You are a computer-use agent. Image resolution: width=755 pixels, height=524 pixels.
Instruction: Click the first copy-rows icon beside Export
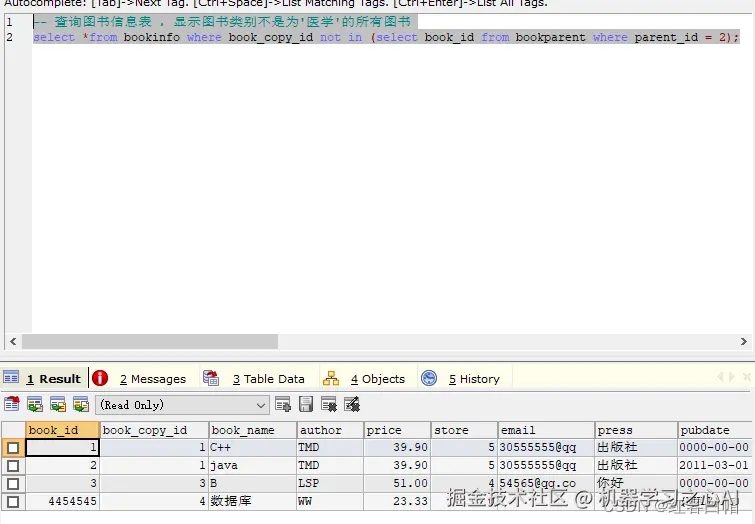coord(35,405)
